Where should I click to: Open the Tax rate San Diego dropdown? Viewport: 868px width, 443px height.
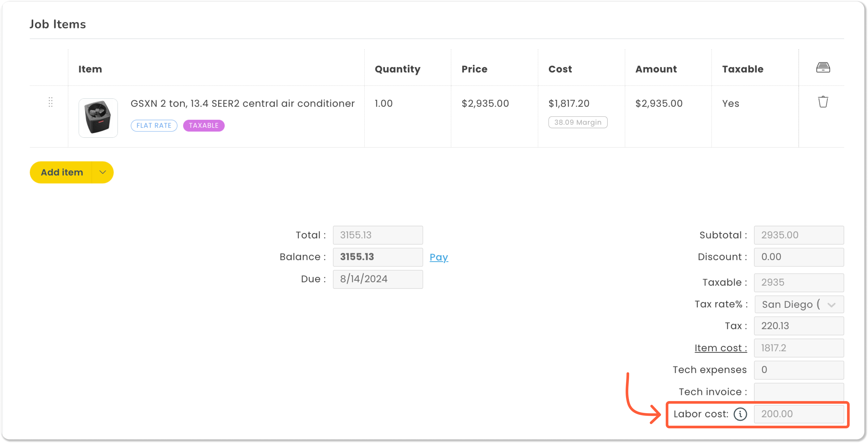pyautogui.click(x=799, y=304)
